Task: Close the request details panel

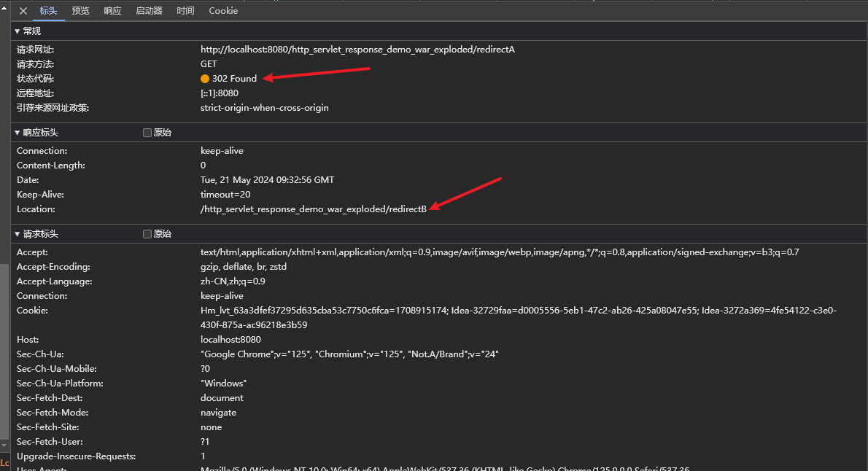Action: click(23, 11)
